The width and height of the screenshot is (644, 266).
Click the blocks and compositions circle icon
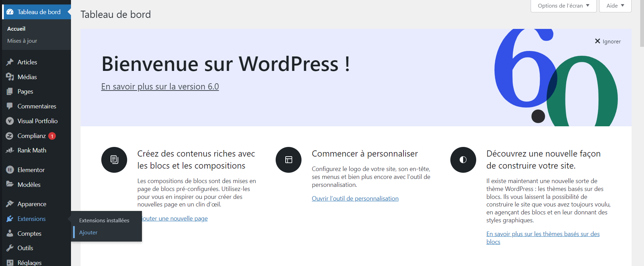pyautogui.click(x=114, y=160)
